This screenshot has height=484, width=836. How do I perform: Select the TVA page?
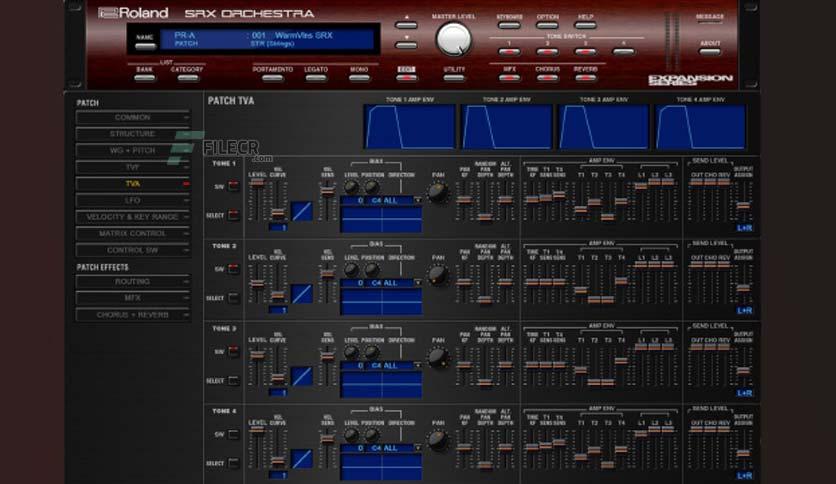pos(133,184)
